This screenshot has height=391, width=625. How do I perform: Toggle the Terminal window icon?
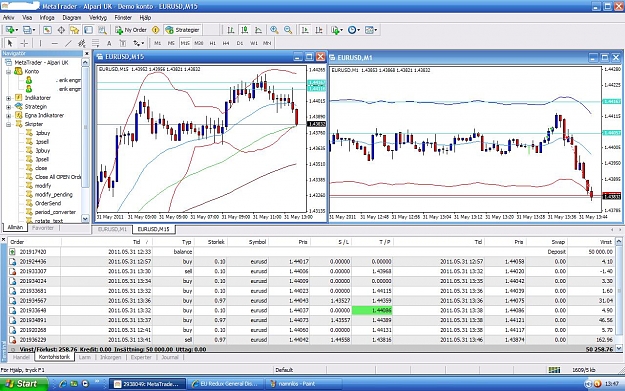click(x=88, y=30)
